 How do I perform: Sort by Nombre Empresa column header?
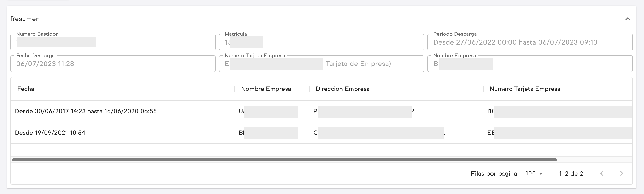pos(266,89)
